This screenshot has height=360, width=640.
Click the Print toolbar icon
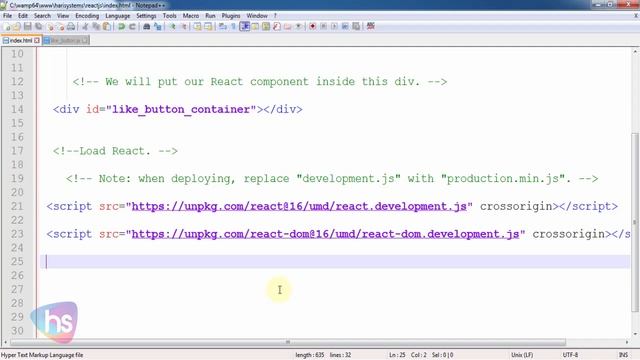coord(71,27)
